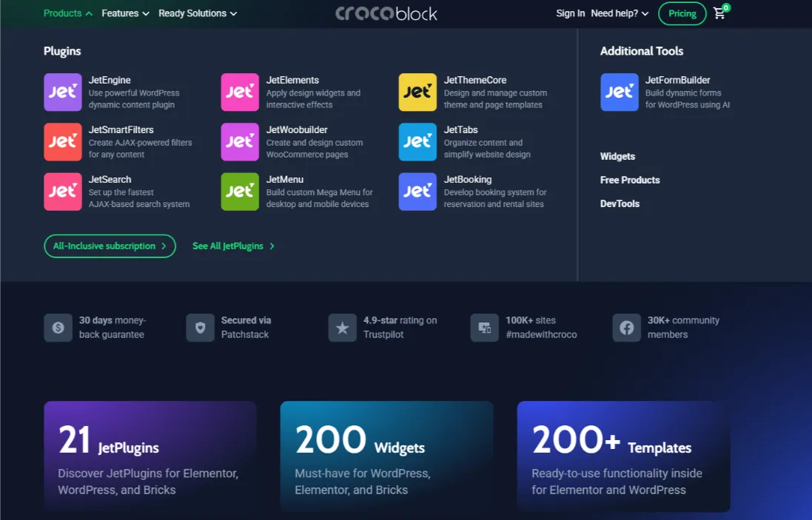Click the Pricing button
Image resolution: width=812 pixels, height=520 pixels.
tap(682, 13)
